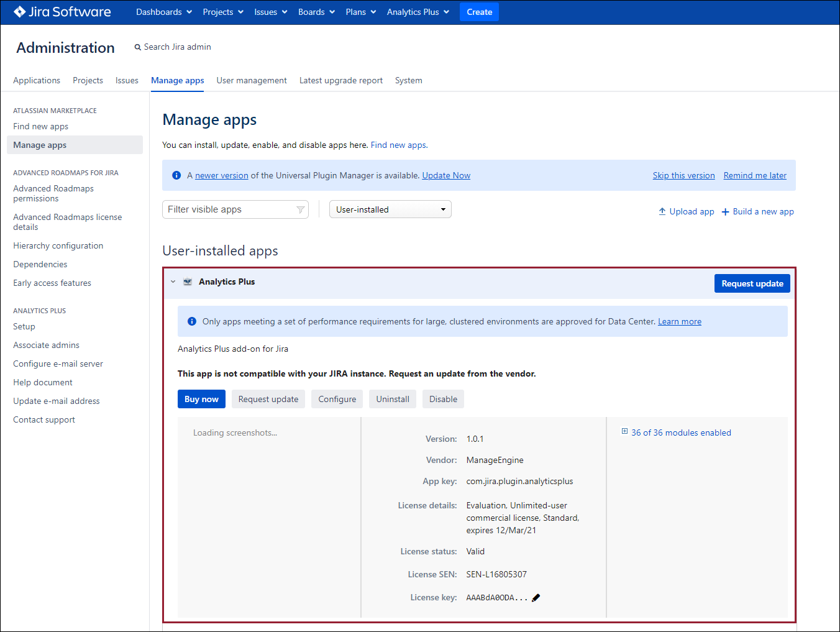Image resolution: width=840 pixels, height=632 pixels.
Task: Switch to the User management tab
Action: 252,81
